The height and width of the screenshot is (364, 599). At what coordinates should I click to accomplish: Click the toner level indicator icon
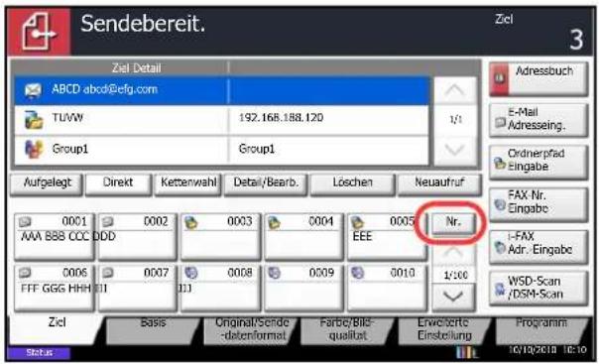(x=467, y=352)
